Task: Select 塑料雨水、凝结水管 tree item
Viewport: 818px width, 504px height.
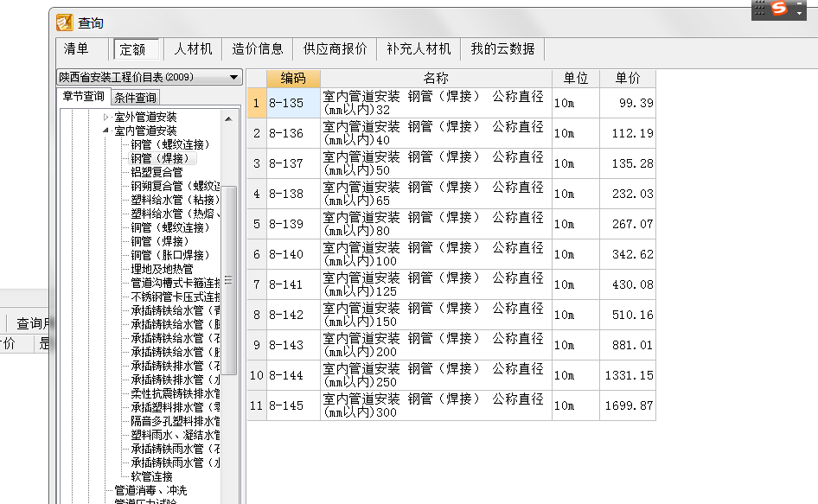Action: [176, 435]
